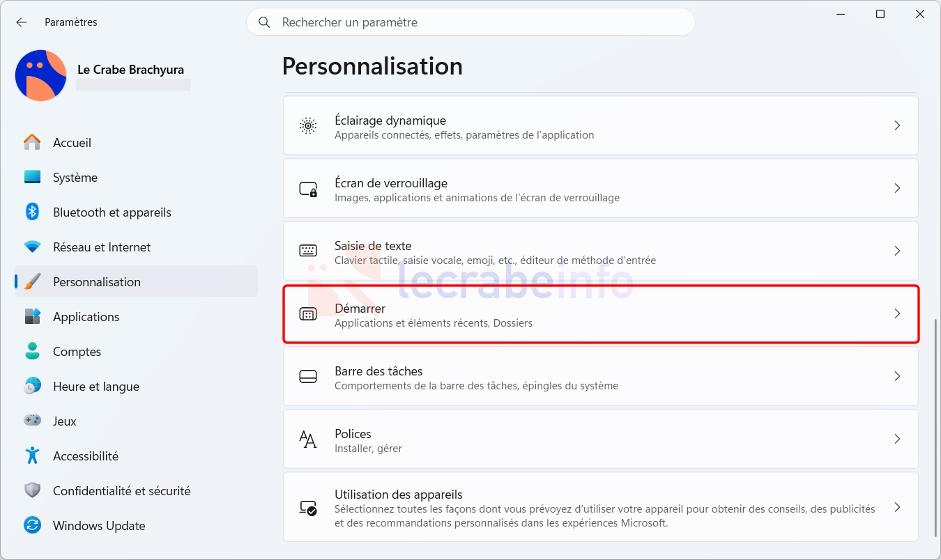The height and width of the screenshot is (560, 941).
Task: Click the back arrow icon
Action: (22, 22)
